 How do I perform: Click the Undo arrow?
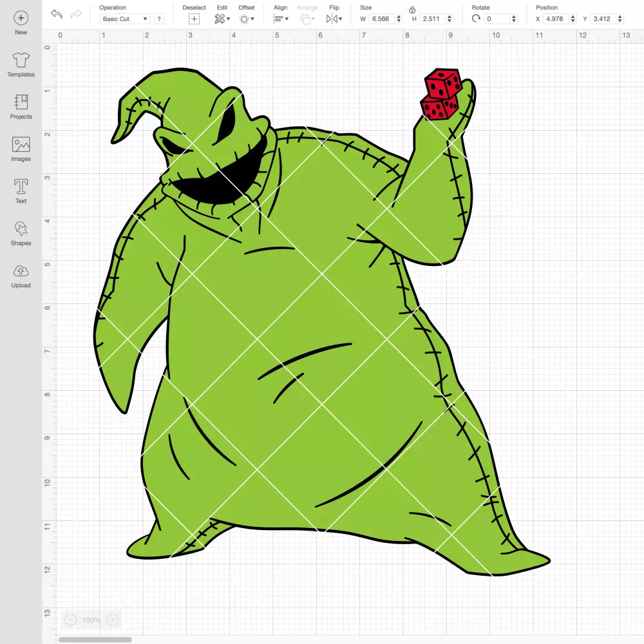click(57, 14)
